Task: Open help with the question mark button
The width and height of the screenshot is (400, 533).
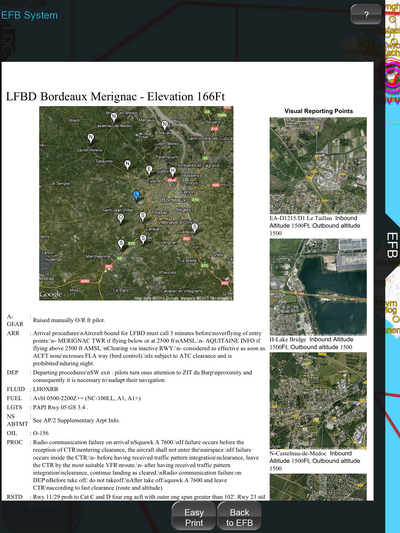Action: pos(366,15)
